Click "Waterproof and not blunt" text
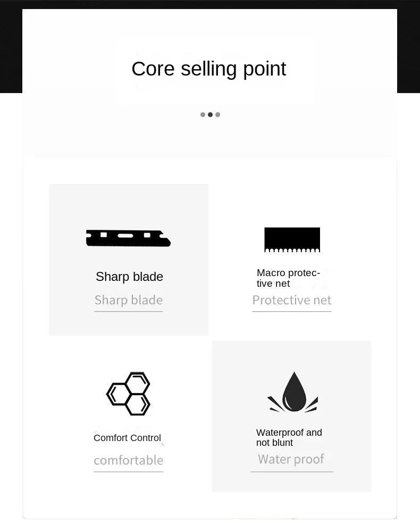The height and width of the screenshot is (523, 420). coord(289,437)
